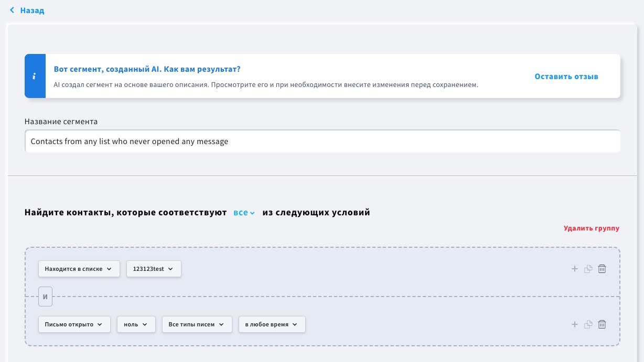Expand the Письмо открыто condition dropdown
The image size is (644, 362).
[x=74, y=324]
